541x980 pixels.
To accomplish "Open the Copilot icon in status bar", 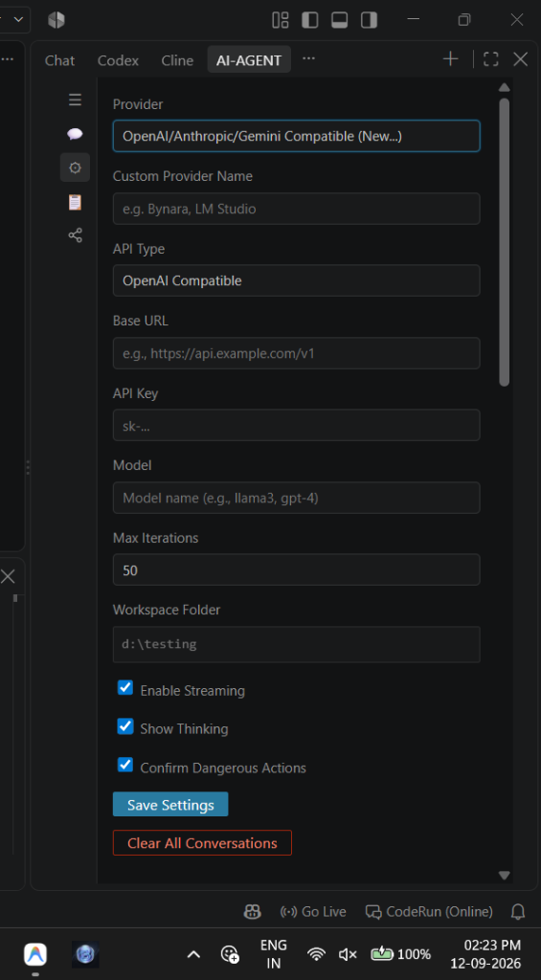I will click(252, 912).
